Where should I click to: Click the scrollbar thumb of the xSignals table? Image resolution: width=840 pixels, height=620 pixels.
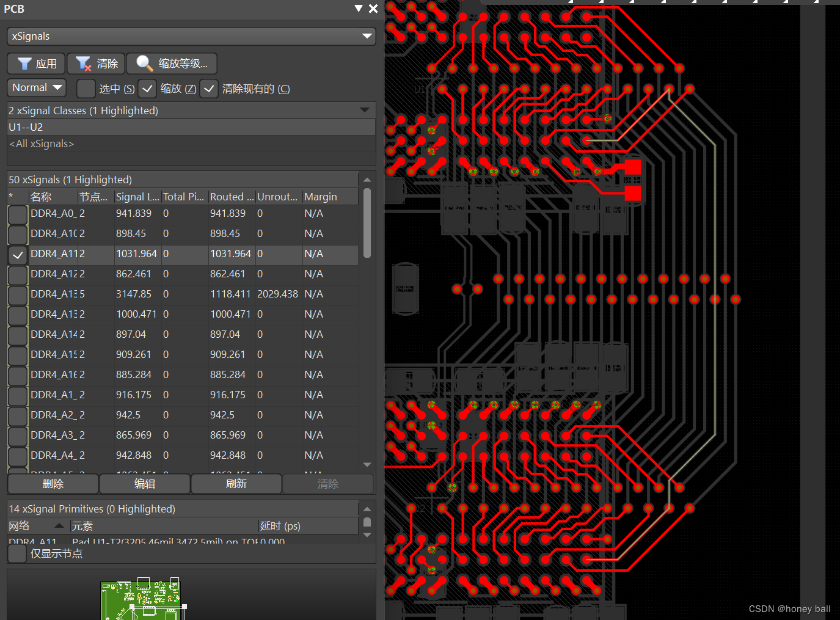367,220
